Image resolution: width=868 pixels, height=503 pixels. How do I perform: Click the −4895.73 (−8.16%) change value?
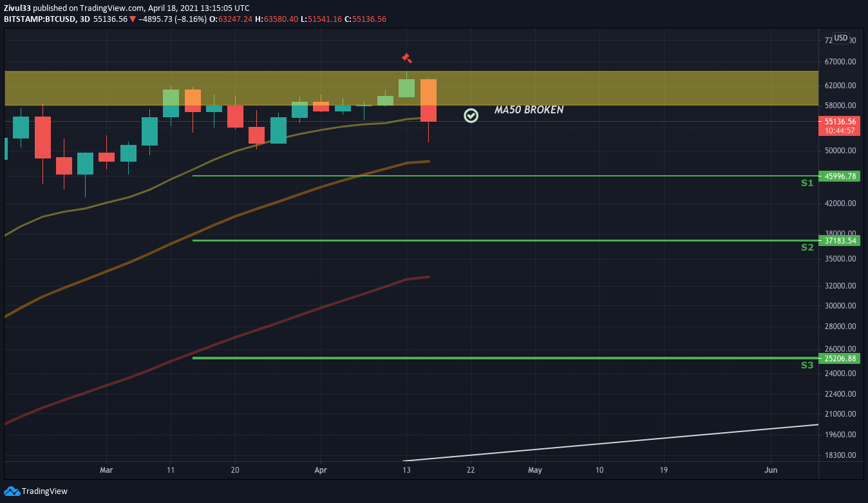pyautogui.click(x=173, y=19)
